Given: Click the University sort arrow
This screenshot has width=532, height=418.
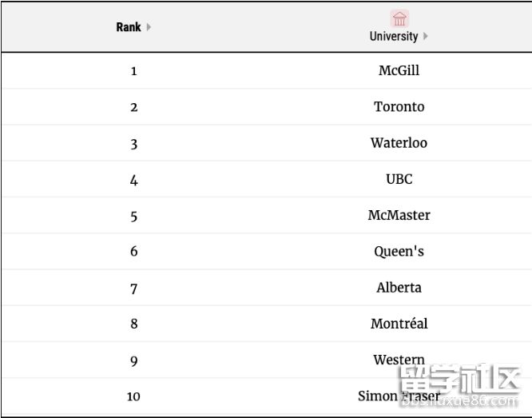Looking at the screenshot, I should coord(426,36).
